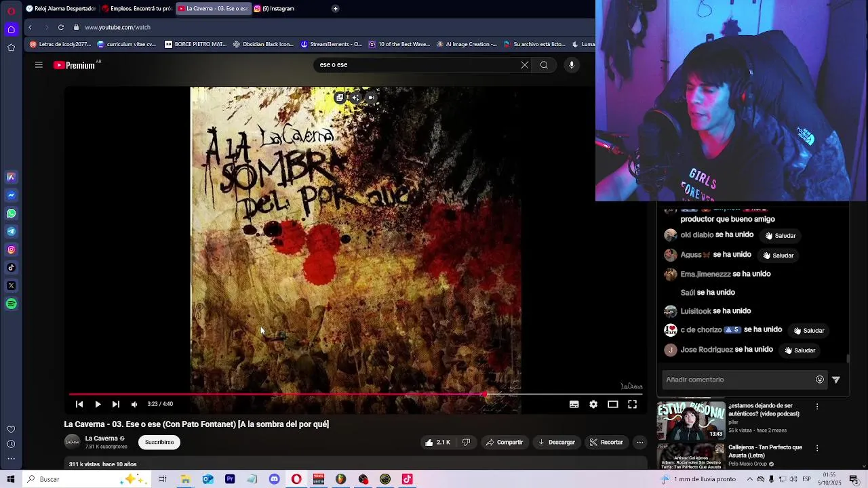
Task: Open the Obsidian Black Icon bookmark
Action: point(263,45)
